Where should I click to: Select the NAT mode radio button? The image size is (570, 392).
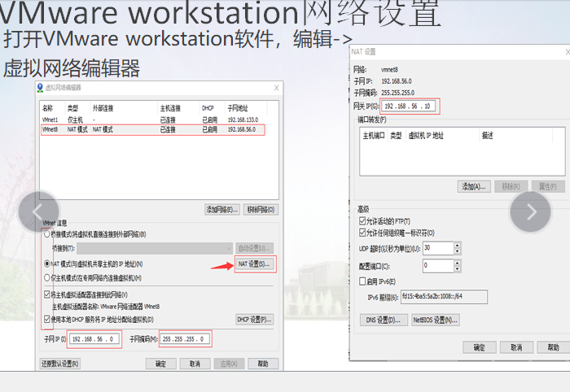(x=47, y=264)
